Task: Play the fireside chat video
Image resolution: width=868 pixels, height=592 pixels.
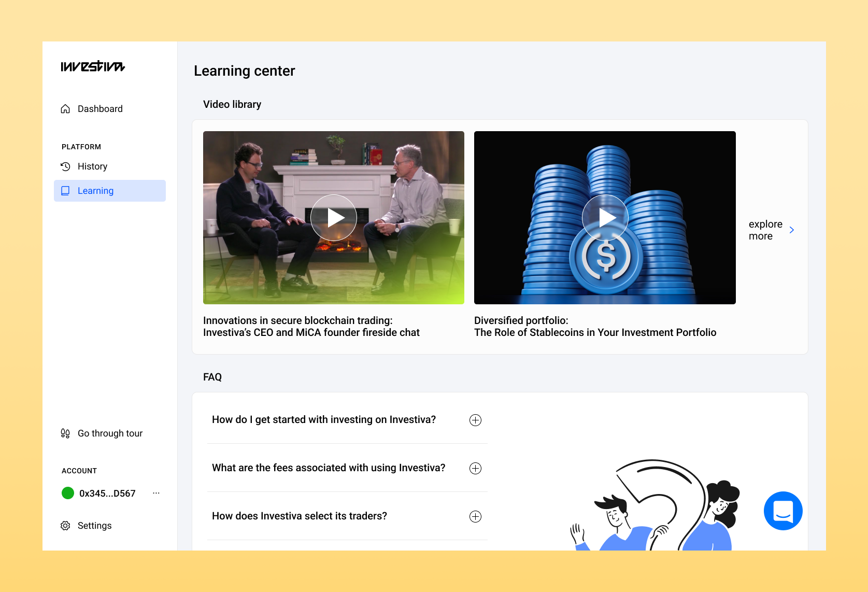Action: point(334,218)
